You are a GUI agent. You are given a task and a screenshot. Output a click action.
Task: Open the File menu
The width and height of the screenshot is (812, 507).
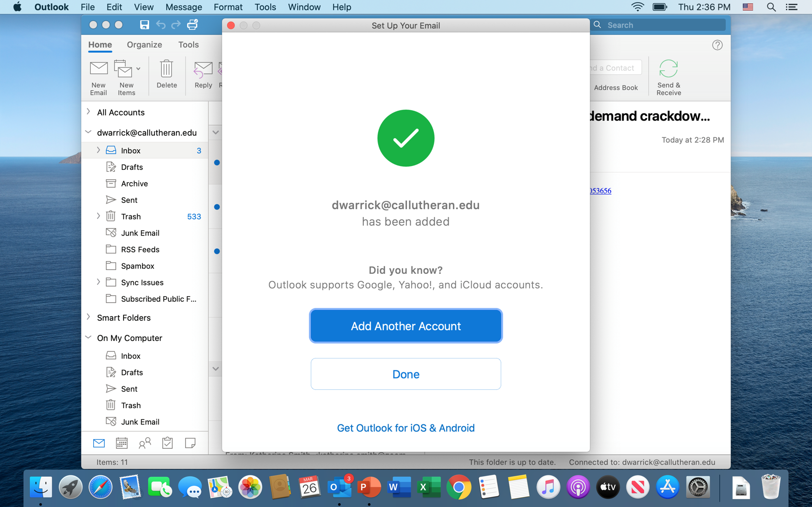(88, 7)
